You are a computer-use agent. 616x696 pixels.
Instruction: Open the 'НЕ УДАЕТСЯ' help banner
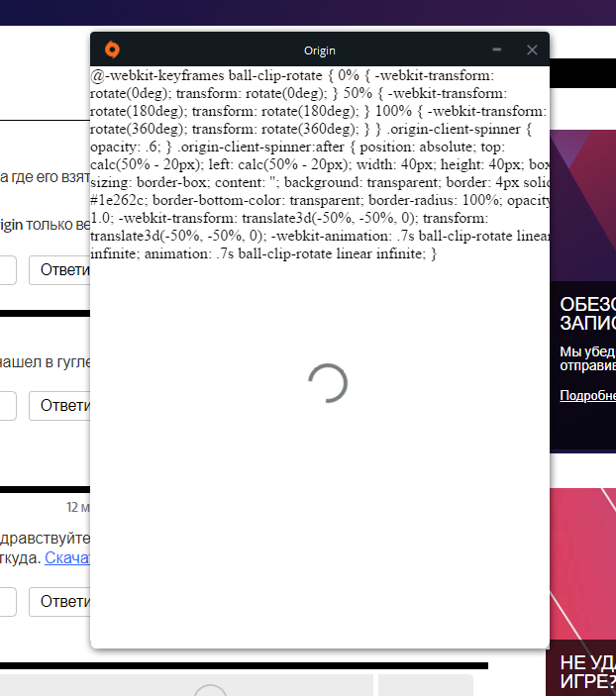pos(586,672)
